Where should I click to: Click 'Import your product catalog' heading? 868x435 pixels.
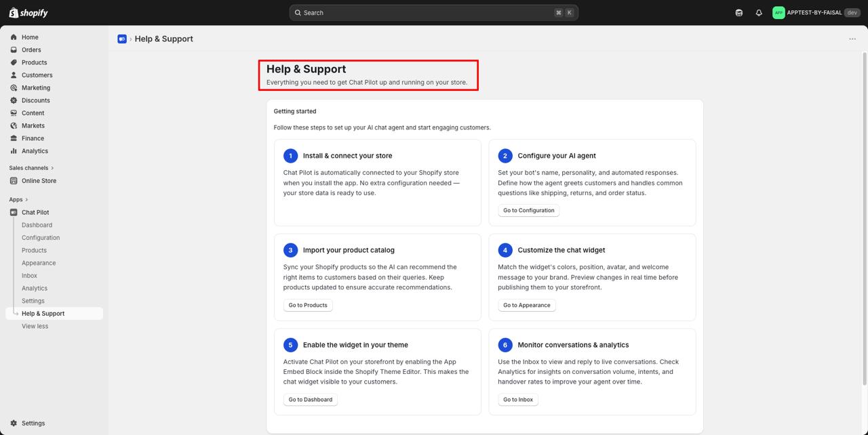coord(349,250)
